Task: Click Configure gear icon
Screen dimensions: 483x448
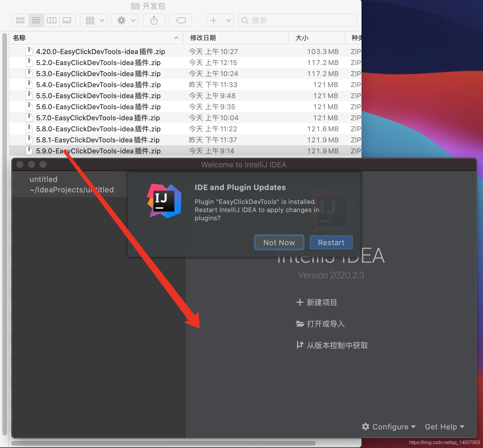Action: 366,426
